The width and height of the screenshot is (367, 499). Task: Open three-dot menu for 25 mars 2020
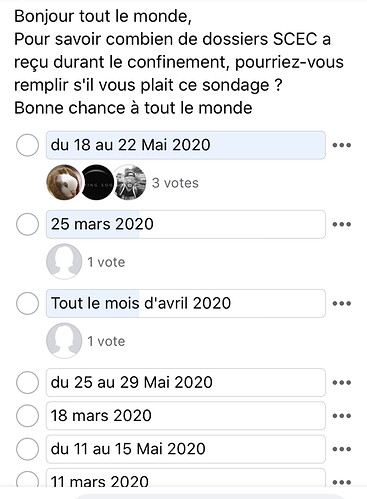(x=342, y=224)
